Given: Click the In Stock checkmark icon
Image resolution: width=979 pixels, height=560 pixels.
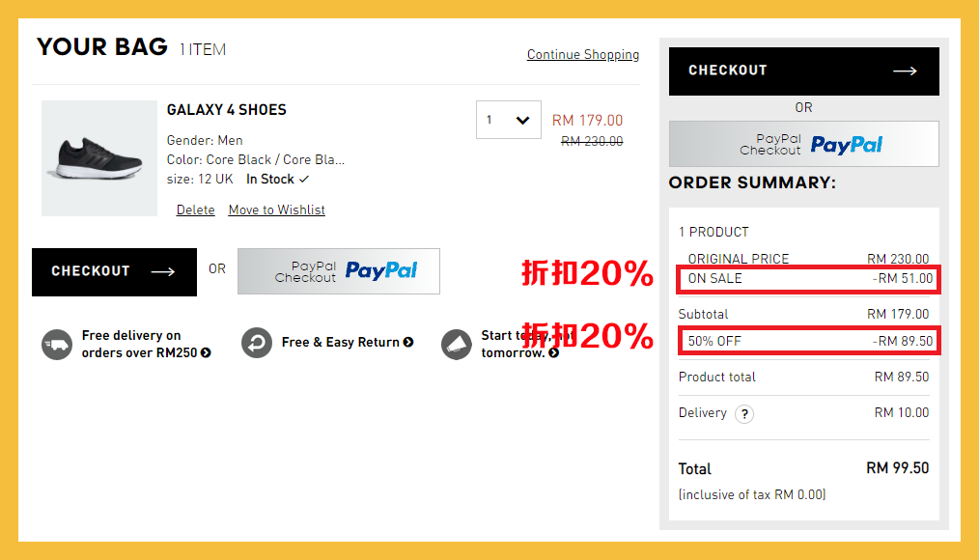Looking at the screenshot, I should pyautogui.click(x=304, y=179).
